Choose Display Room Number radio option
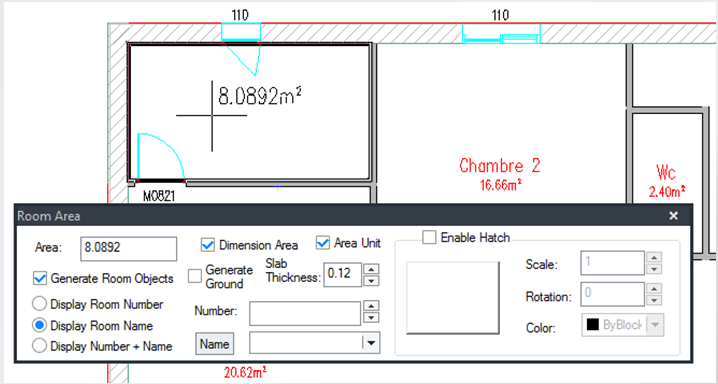This screenshot has height=384, width=718. coord(39,304)
